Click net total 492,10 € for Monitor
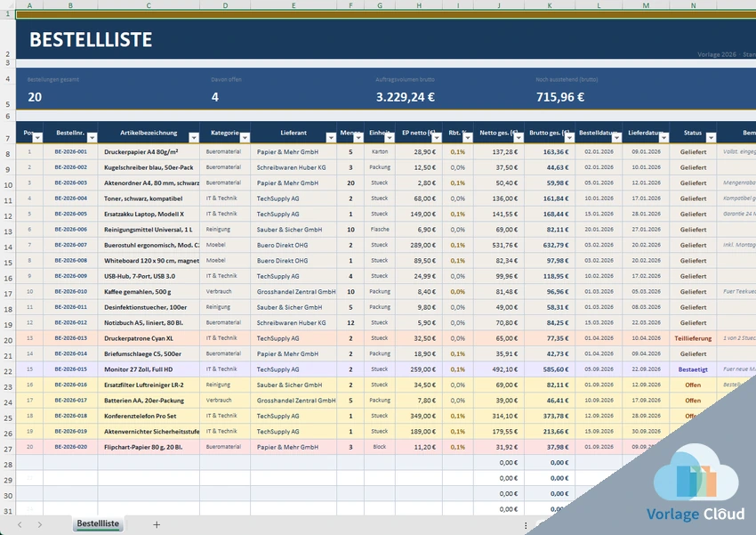Viewport: 756px width, 535px height. pos(506,369)
